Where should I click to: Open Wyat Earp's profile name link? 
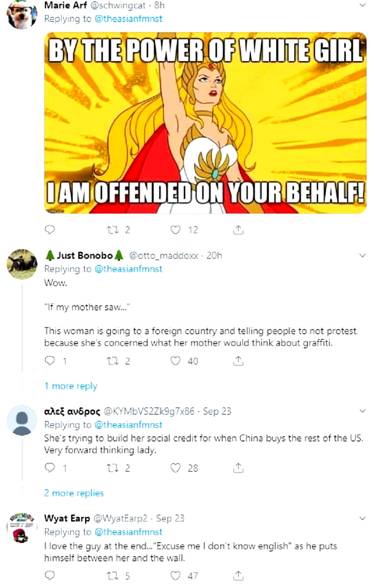pyautogui.click(x=67, y=518)
